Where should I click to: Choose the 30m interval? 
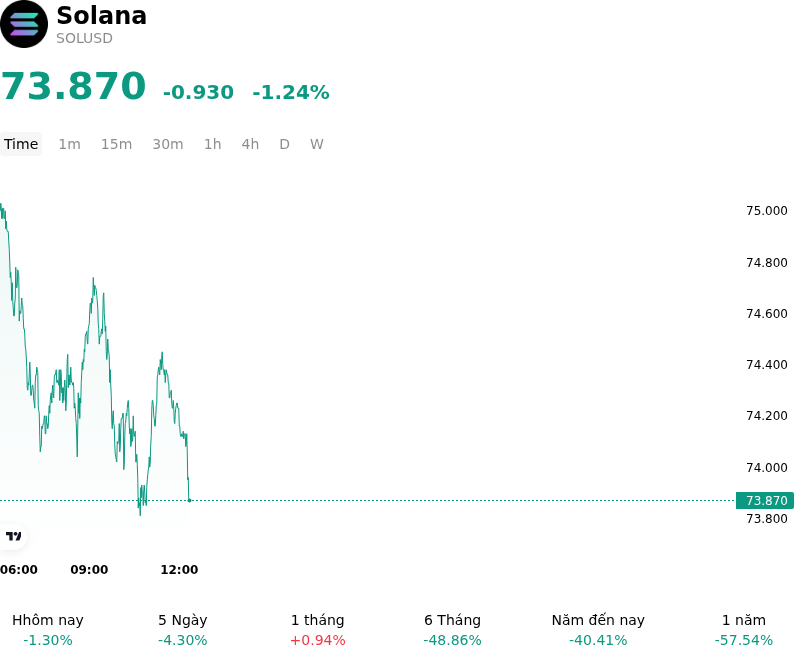(168, 144)
